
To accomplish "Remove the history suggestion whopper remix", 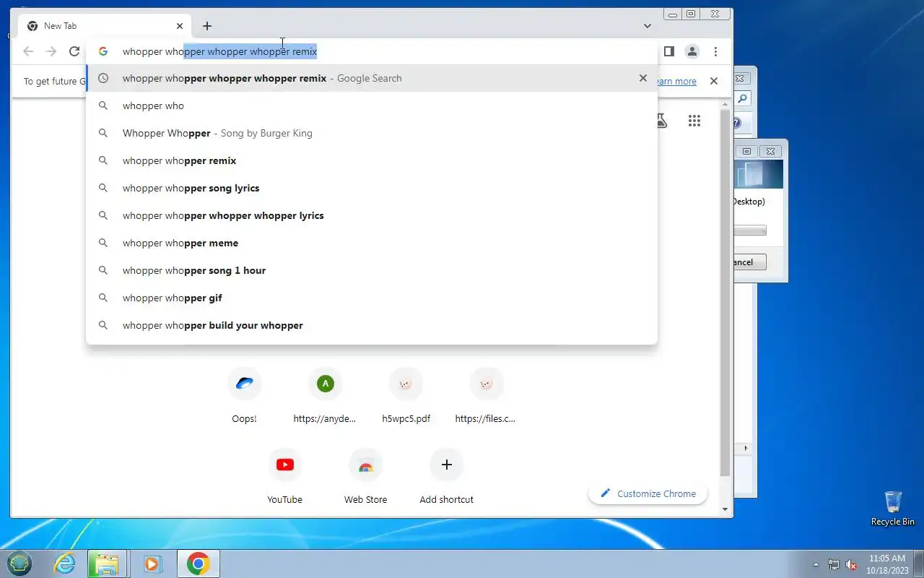I will pos(643,78).
